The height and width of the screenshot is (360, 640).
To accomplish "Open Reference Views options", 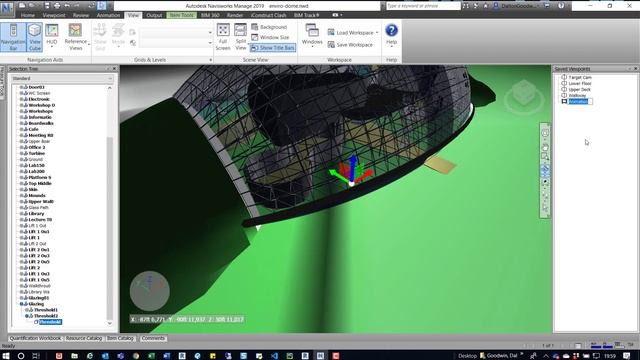I will coord(76,37).
